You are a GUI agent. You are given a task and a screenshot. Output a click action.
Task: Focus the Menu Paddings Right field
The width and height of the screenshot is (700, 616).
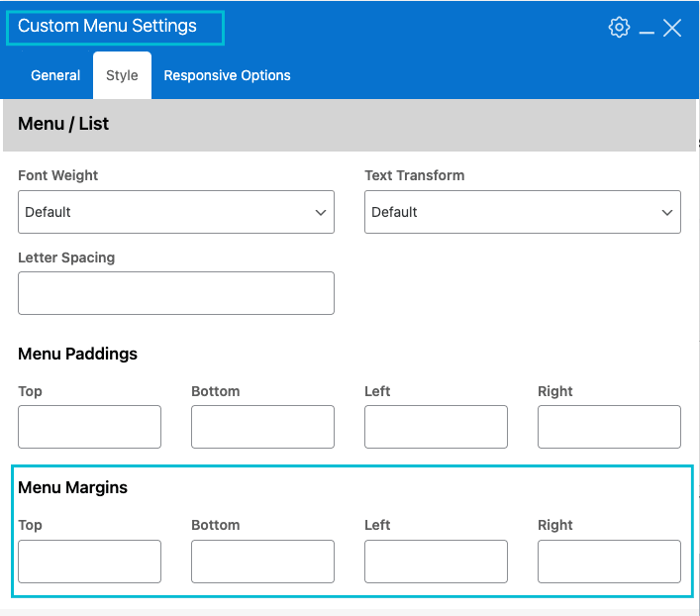click(x=609, y=427)
